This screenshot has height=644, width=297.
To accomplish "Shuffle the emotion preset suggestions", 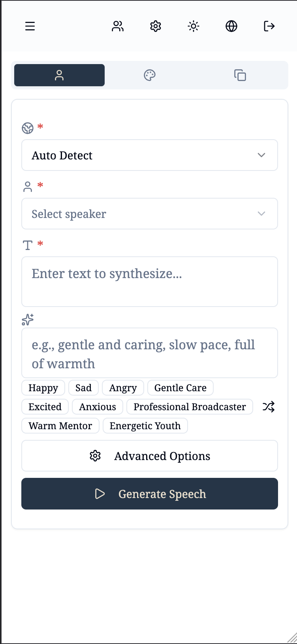I will click(269, 407).
